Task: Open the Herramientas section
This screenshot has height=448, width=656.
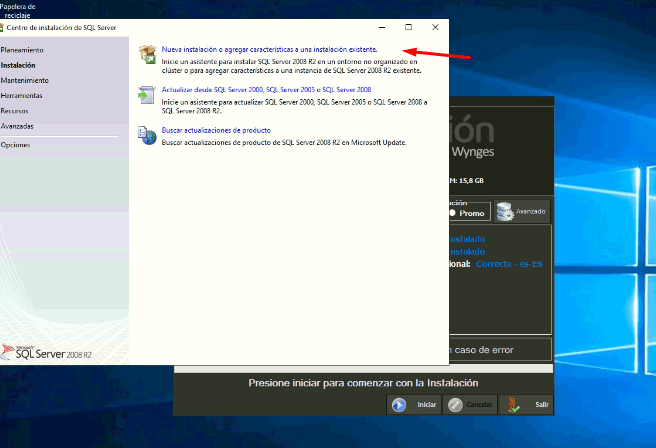Action: (x=22, y=95)
